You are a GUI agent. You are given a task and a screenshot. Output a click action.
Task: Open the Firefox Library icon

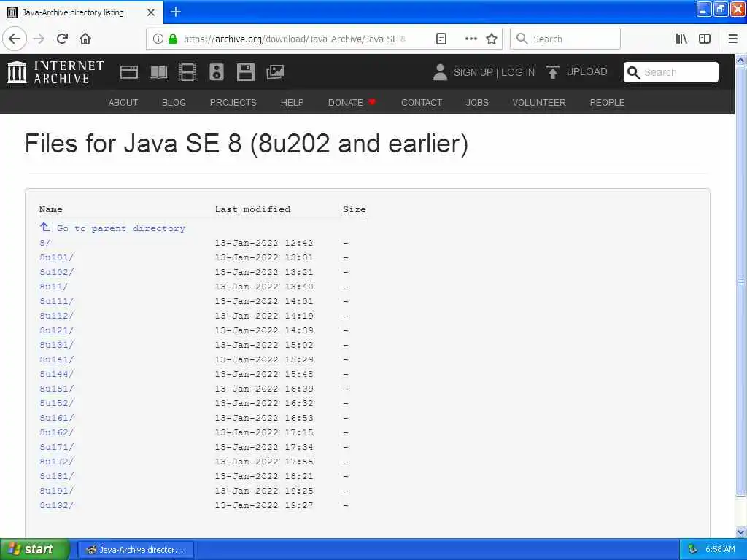(x=681, y=39)
